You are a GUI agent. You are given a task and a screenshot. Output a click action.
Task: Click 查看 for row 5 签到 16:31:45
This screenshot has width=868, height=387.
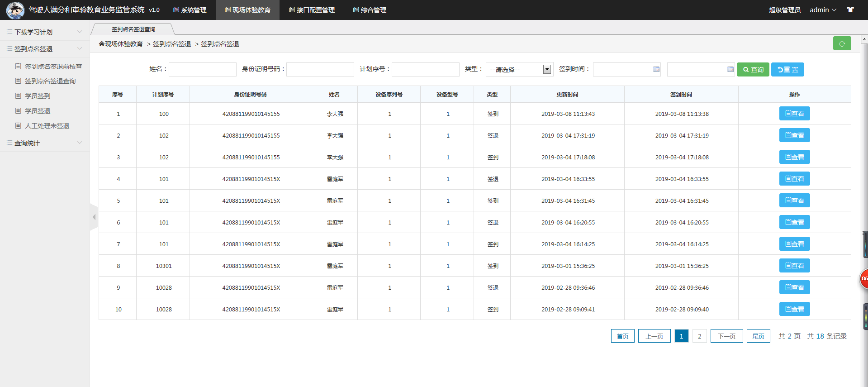pos(795,201)
